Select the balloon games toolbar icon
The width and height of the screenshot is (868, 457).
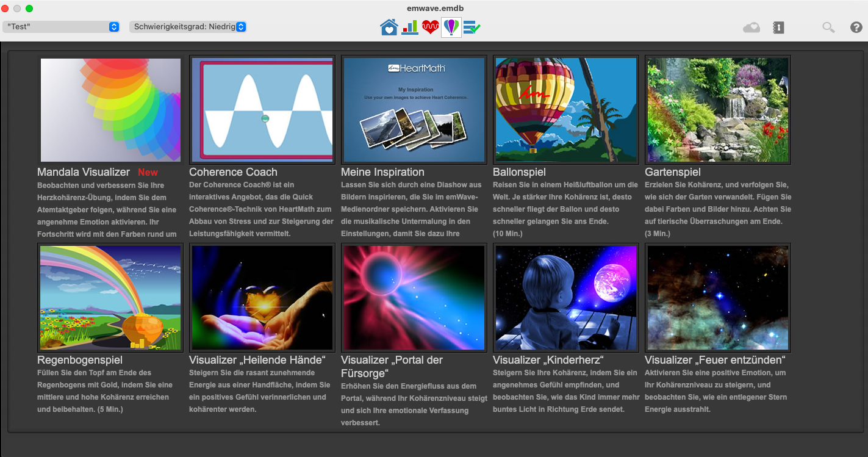coord(451,27)
